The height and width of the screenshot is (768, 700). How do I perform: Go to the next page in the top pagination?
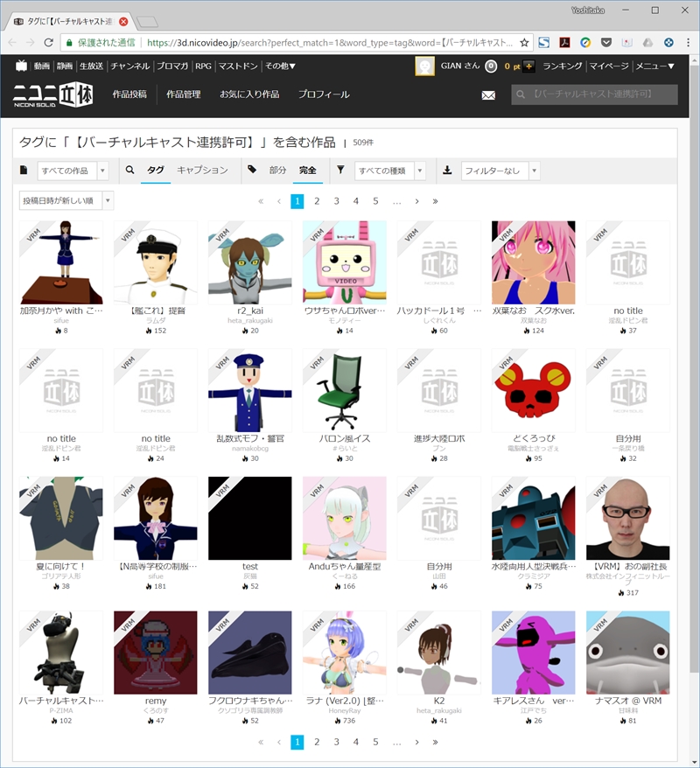click(x=416, y=201)
